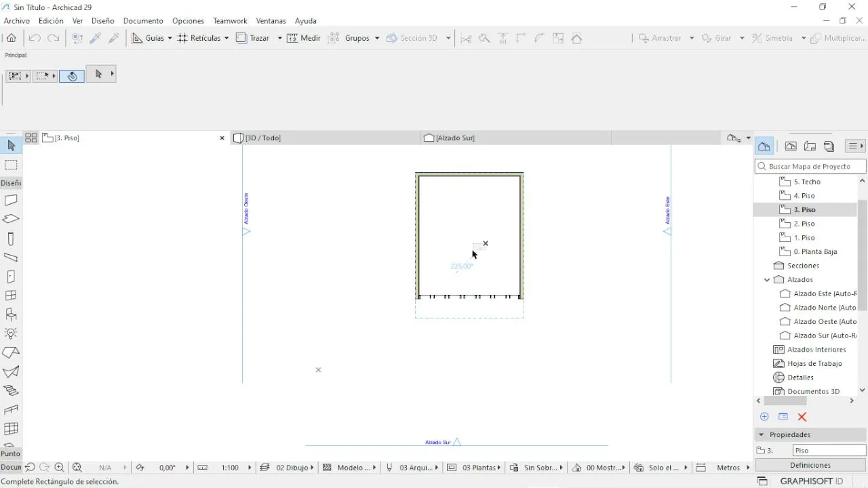
Task: Collapse the Alzados tree node
Action: 767,279
